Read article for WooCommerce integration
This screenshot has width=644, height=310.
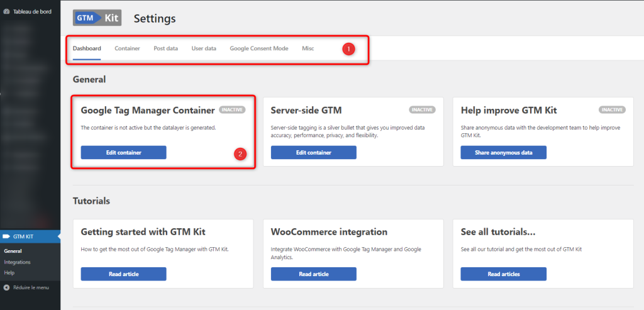[x=314, y=274]
